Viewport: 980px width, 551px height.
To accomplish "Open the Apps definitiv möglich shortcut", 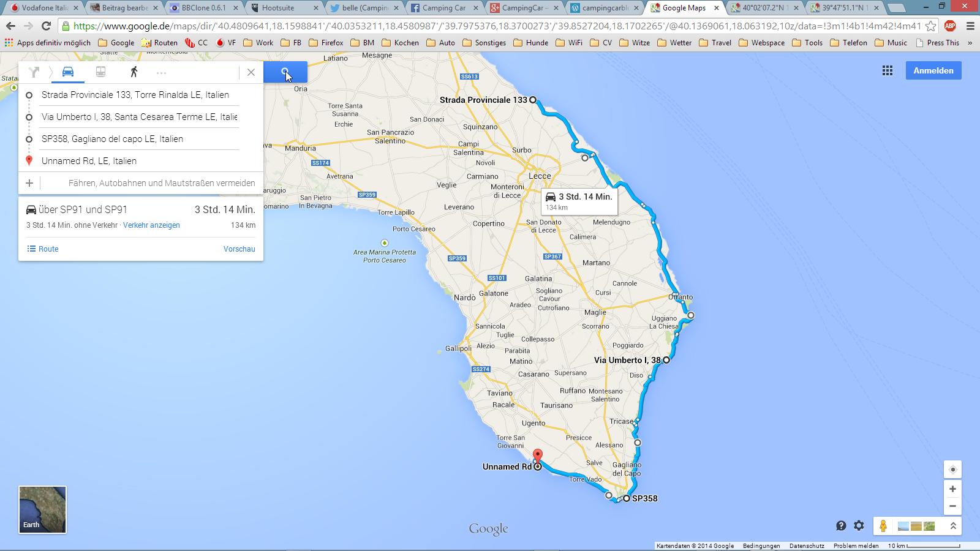I will tap(48, 43).
